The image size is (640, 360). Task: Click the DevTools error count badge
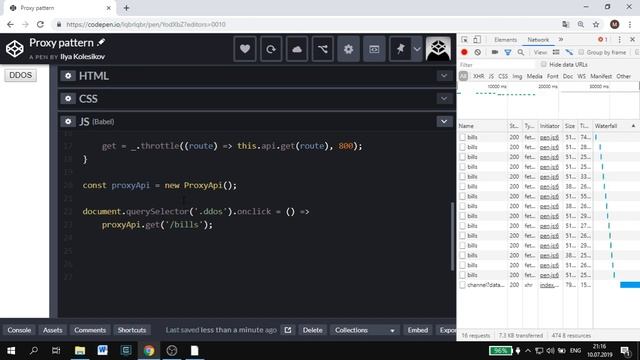coord(602,40)
